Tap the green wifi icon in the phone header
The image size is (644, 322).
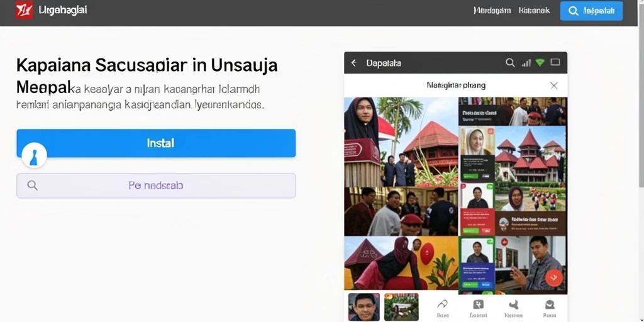(x=540, y=63)
